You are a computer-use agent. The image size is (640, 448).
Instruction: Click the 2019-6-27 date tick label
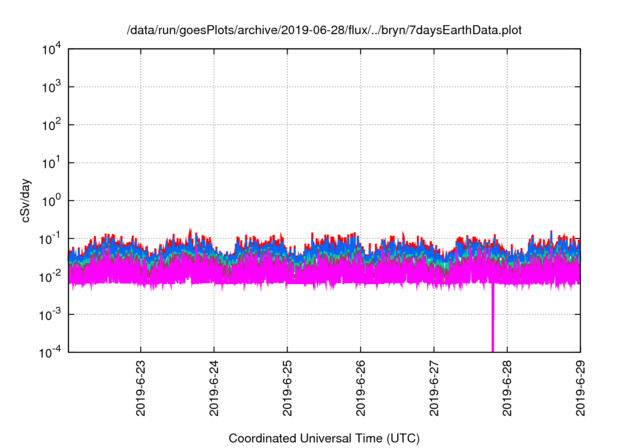pyautogui.click(x=434, y=388)
